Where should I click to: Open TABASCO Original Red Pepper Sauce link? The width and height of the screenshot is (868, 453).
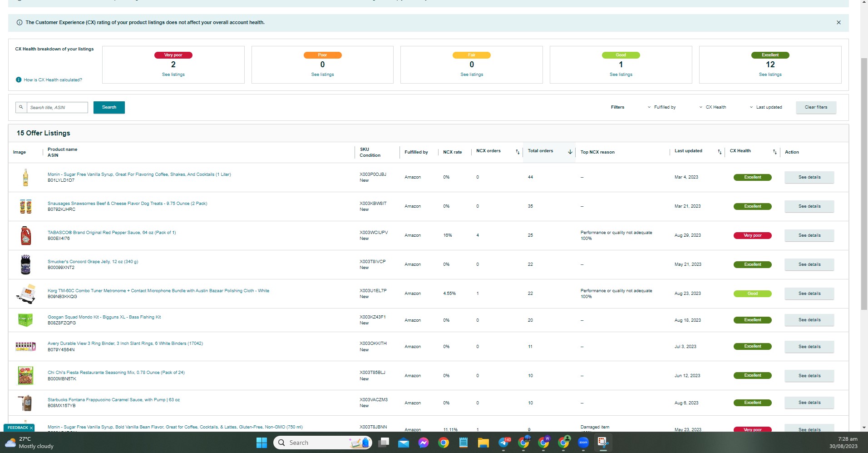pyautogui.click(x=112, y=233)
